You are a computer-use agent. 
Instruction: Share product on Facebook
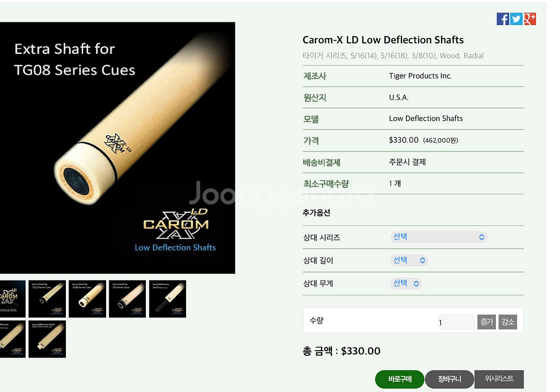tap(502, 19)
